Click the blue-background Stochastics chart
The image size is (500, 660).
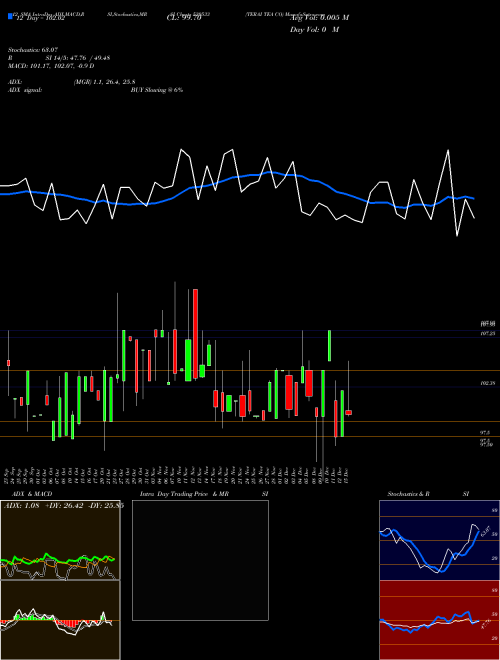pyautogui.click(x=439, y=540)
